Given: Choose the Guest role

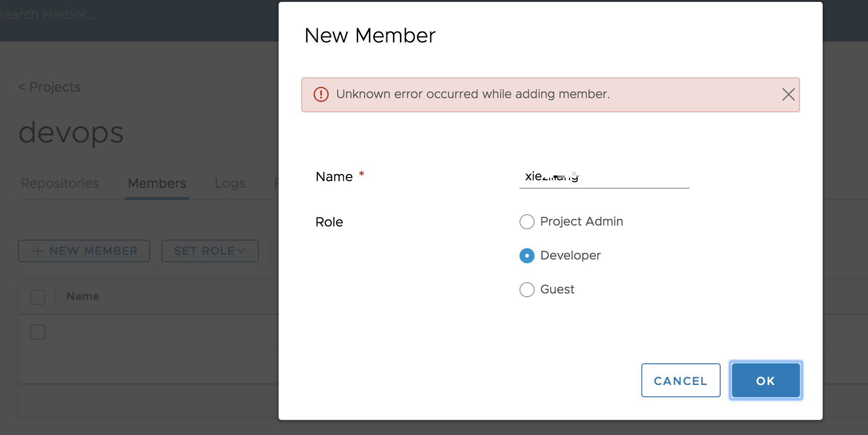Looking at the screenshot, I should pos(527,289).
